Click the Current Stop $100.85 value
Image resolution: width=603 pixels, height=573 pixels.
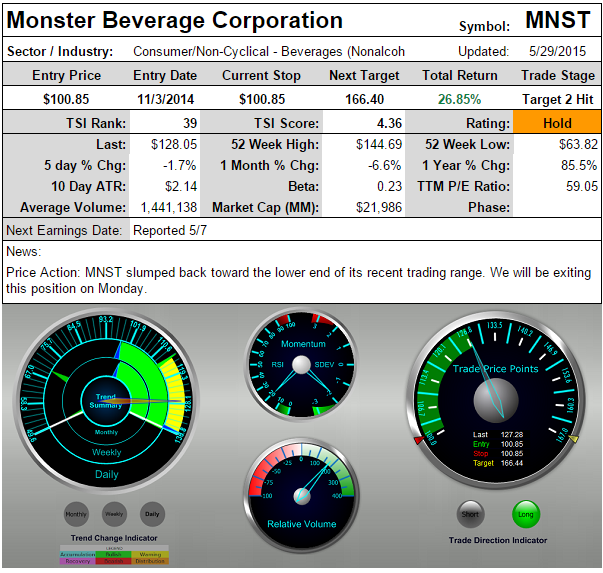click(261, 99)
